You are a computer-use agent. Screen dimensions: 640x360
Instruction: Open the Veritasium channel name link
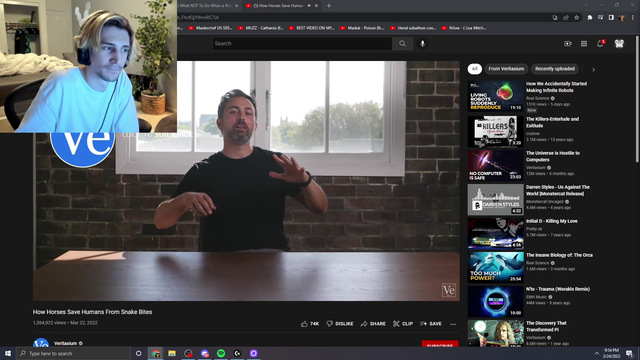(65, 343)
